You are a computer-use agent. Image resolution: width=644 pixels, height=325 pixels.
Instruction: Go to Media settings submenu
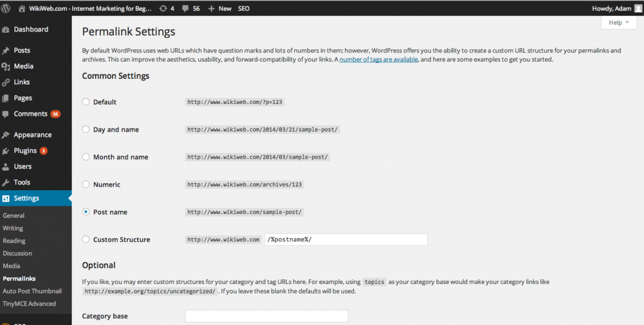click(11, 266)
